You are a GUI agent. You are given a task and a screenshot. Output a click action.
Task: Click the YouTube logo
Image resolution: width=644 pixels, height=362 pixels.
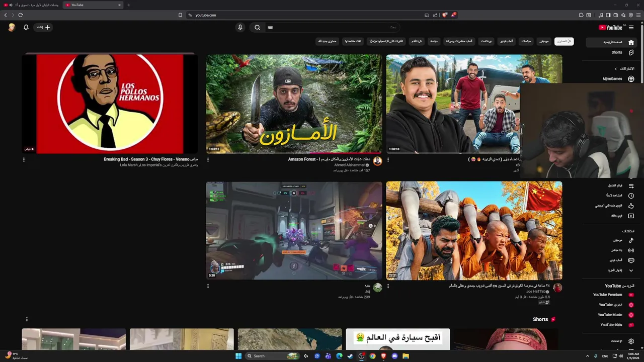(610, 28)
